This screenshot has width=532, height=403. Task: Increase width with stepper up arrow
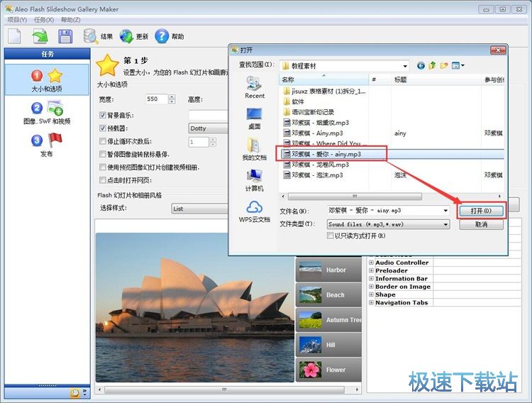point(172,96)
